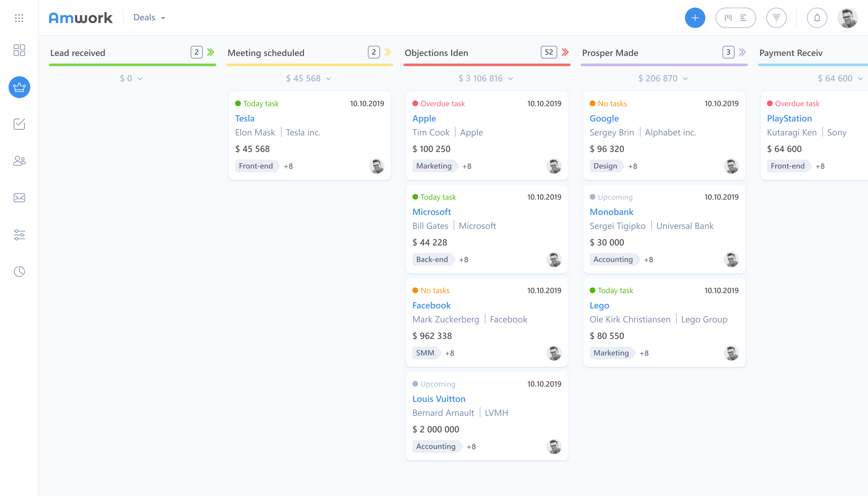Open the Apple deal

pyautogui.click(x=424, y=118)
